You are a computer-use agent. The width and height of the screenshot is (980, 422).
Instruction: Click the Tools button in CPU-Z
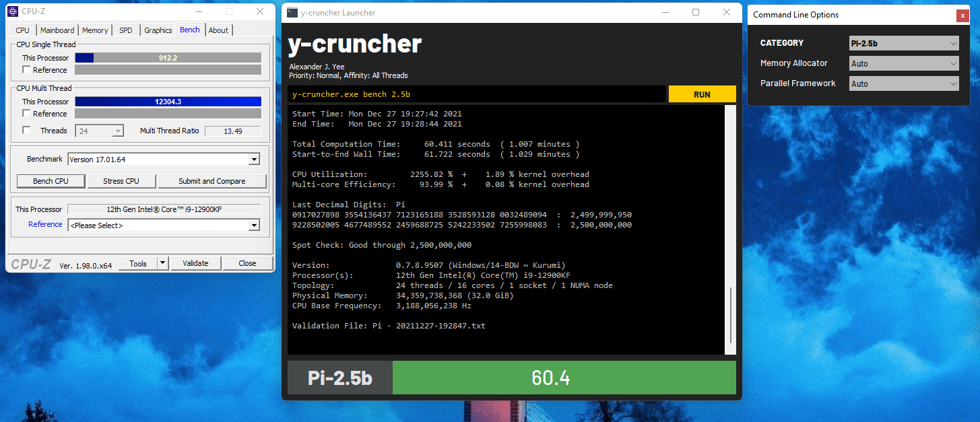(x=138, y=263)
